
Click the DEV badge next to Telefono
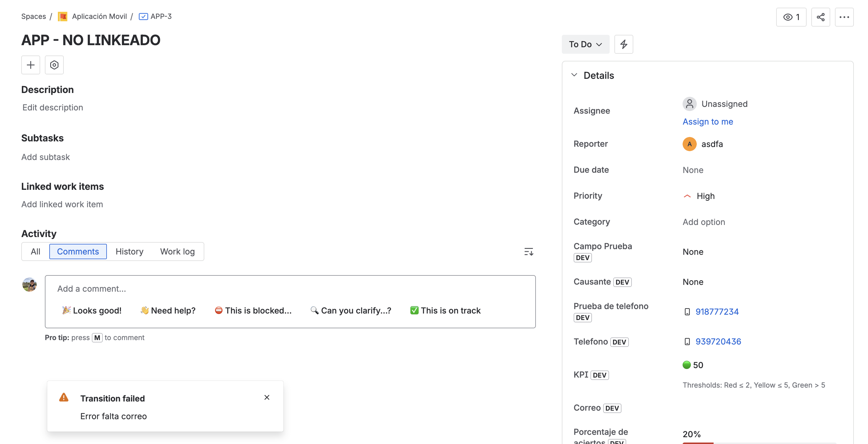[619, 342]
